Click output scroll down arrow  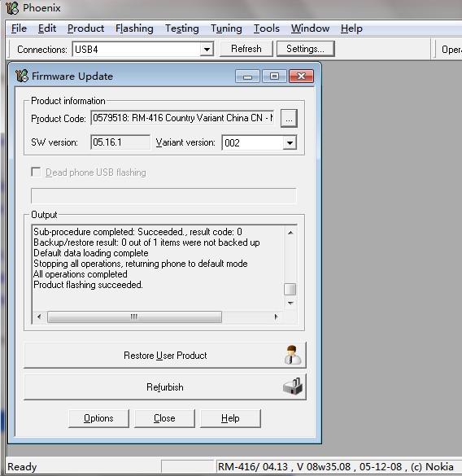290,304
